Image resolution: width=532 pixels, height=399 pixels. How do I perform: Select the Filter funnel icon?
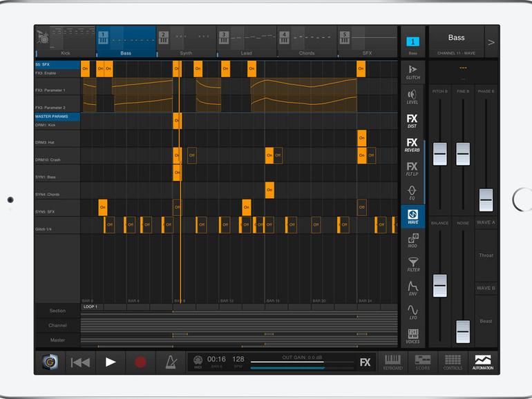[412, 264]
